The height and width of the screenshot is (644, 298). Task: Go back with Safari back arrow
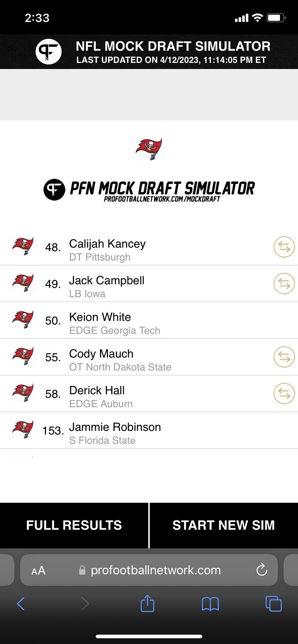click(21, 604)
